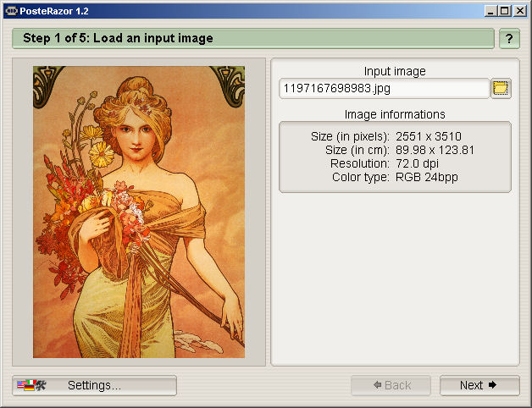Maximize the PosteRazor window
The width and height of the screenshot is (532, 408).
click(x=505, y=11)
